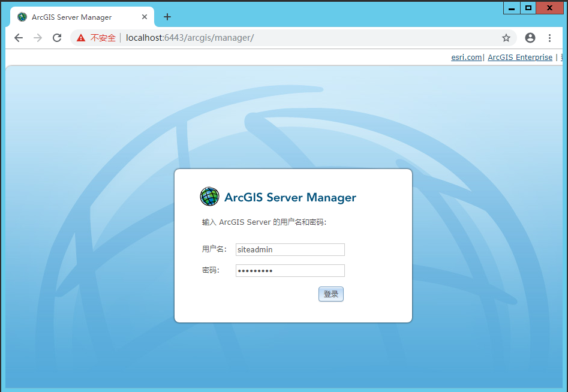568x392 pixels.
Task: Open the esri.com link
Action: [x=466, y=57]
